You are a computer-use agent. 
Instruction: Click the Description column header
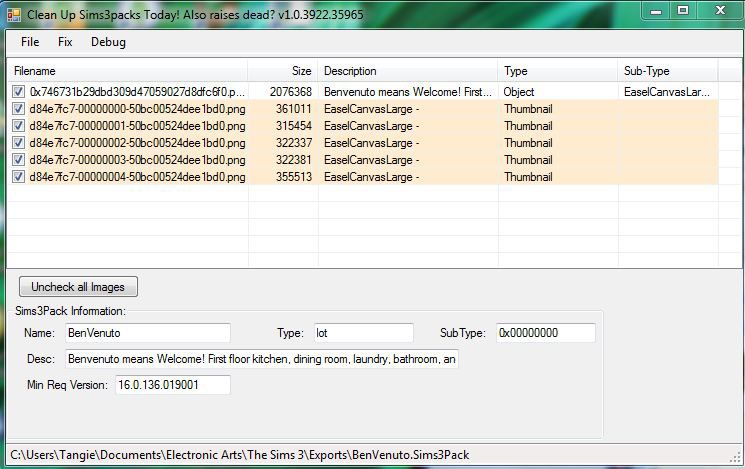[x=408, y=71]
